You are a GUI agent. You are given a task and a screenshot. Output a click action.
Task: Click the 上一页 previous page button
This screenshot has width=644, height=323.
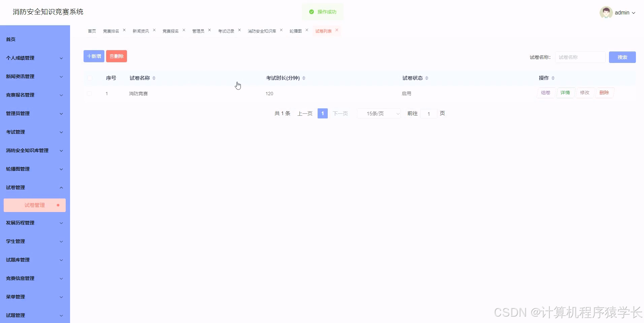pyautogui.click(x=305, y=114)
